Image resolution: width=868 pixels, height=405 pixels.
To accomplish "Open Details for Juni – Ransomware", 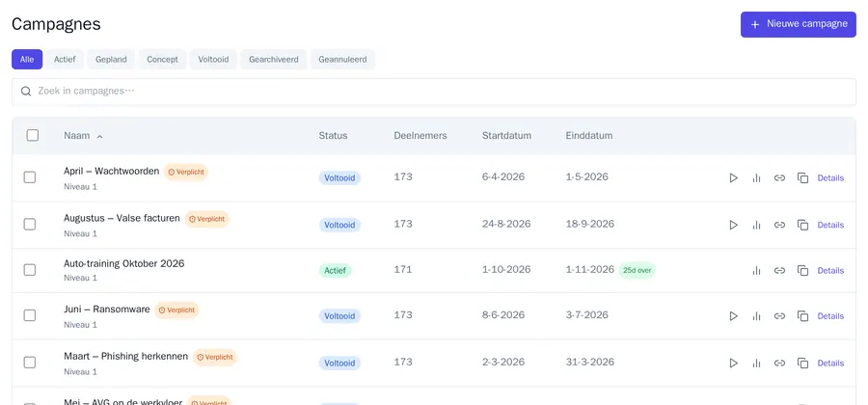I will pos(830,316).
